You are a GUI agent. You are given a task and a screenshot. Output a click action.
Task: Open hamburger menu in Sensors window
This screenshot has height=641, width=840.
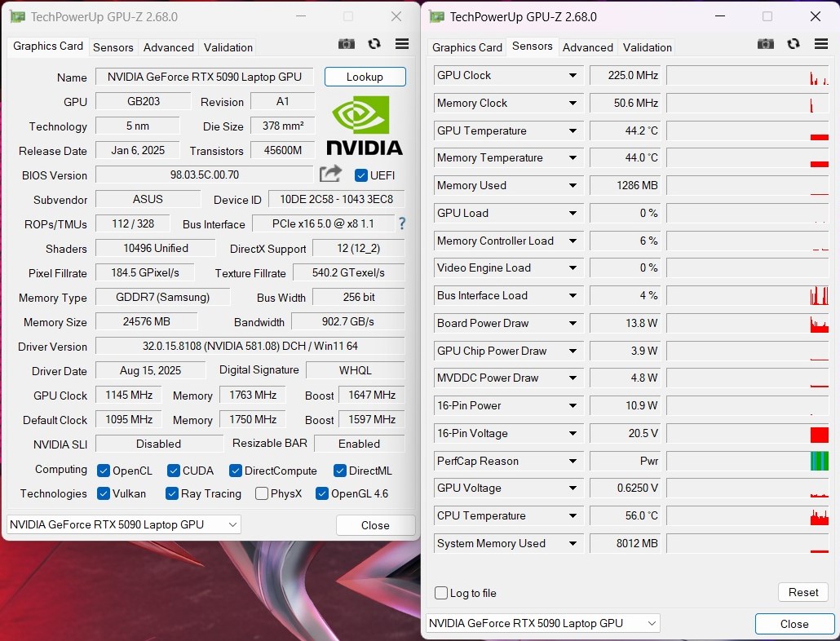[821, 44]
